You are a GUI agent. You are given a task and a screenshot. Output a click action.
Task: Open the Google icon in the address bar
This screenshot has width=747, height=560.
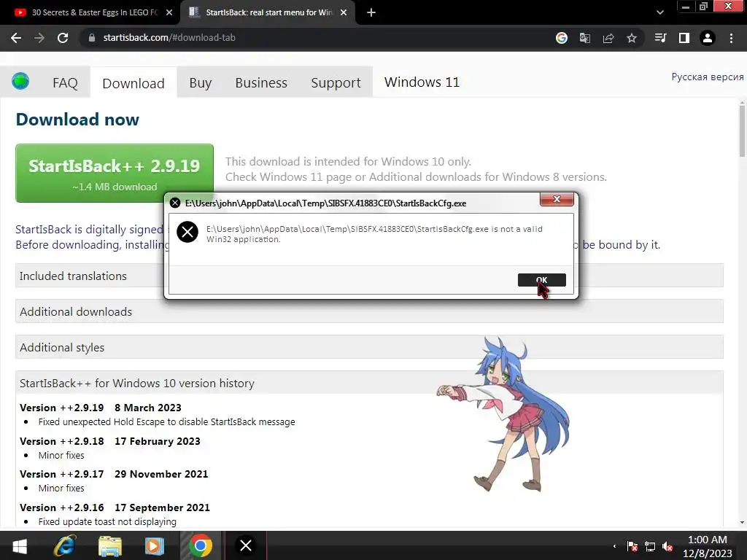pos(562,38)
